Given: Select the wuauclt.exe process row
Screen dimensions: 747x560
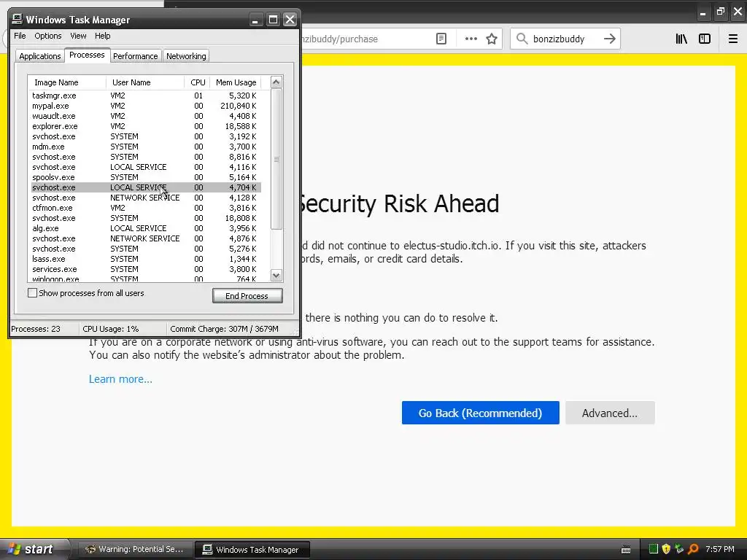Looking at the screenshot, I should point(145,116).
